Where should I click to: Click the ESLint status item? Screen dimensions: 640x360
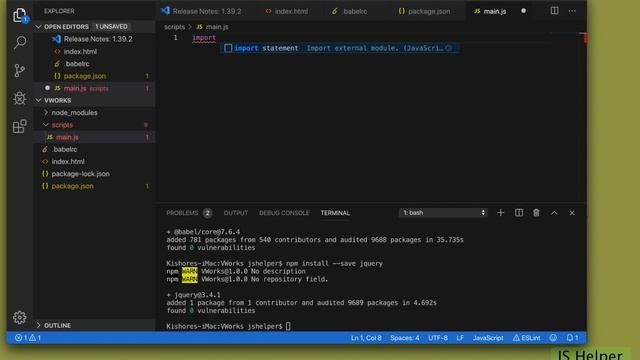tap(526, 338)
